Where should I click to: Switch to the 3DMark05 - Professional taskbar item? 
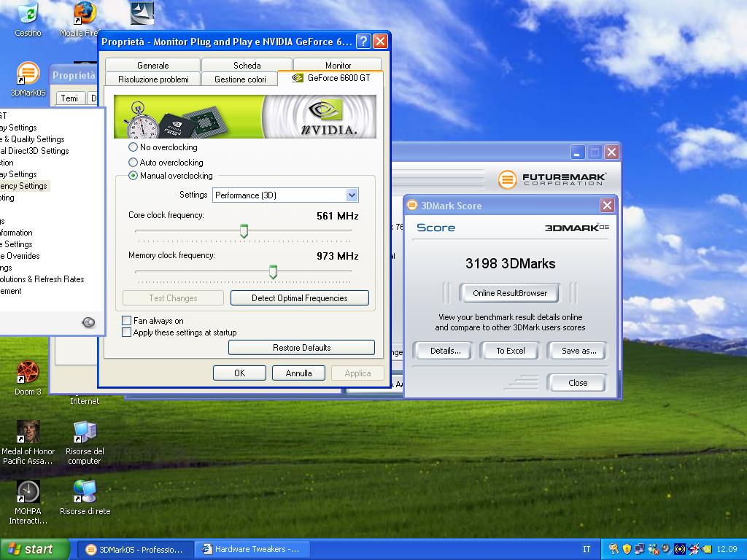pos(135,549)
